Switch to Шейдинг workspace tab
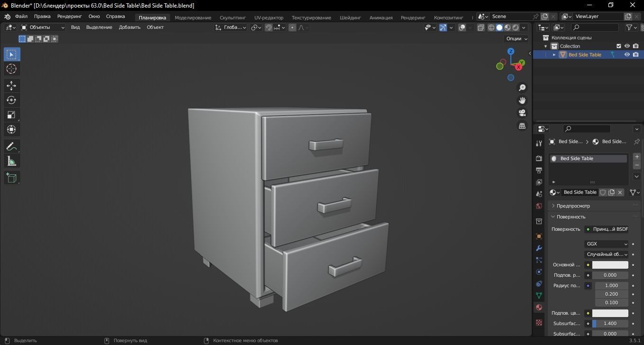Viewport: 644px width, 345px height. [x=350, y=18]
